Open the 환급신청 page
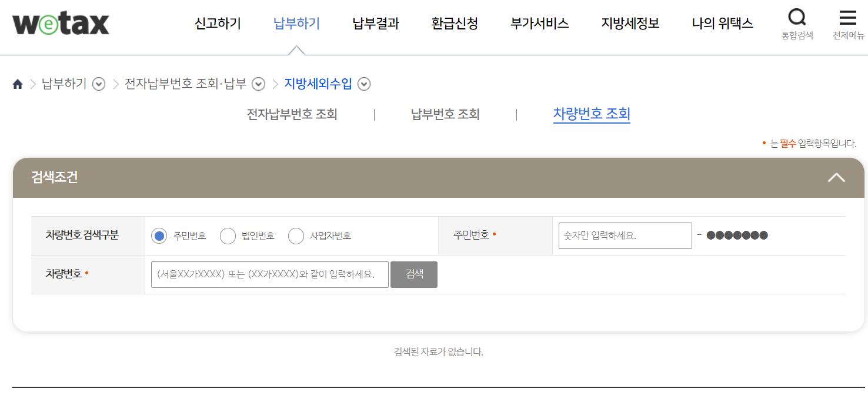The height and width of the screenshot is (395, 868). coord(454,24)
